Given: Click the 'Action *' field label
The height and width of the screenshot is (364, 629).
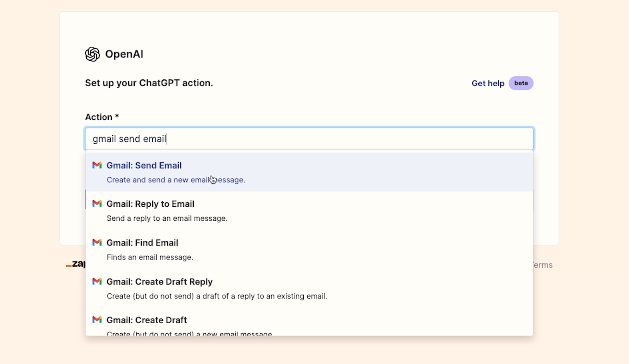Looking at the screenshot, I should pos(102,117).
